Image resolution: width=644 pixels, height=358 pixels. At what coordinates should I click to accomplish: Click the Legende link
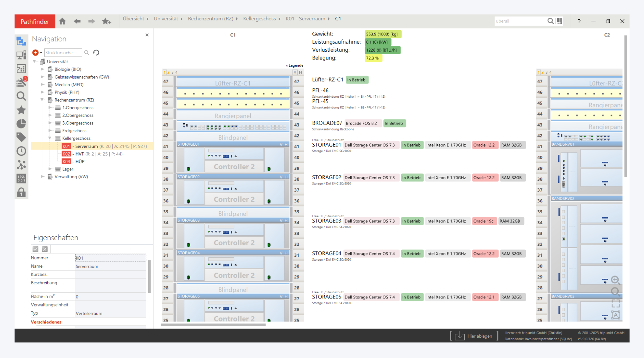tap(295, 65)
